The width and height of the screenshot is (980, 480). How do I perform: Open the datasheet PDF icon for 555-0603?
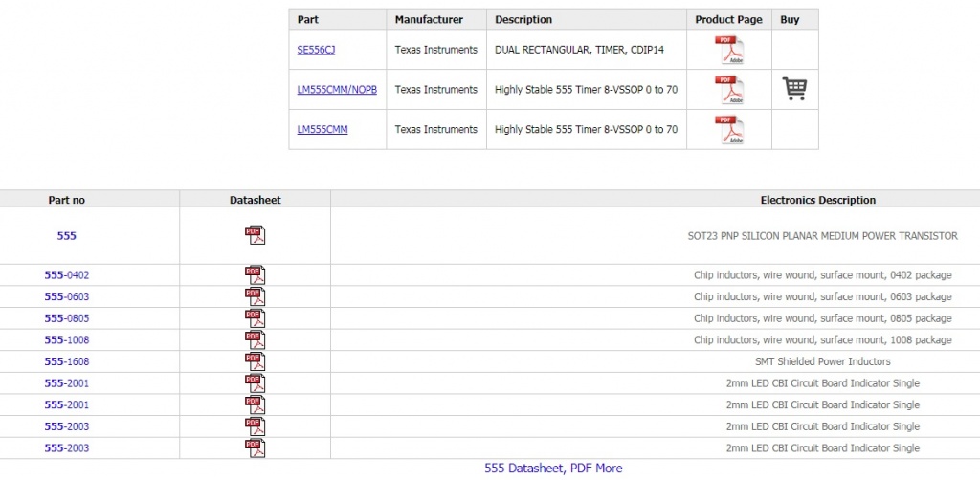coord(255,297)
